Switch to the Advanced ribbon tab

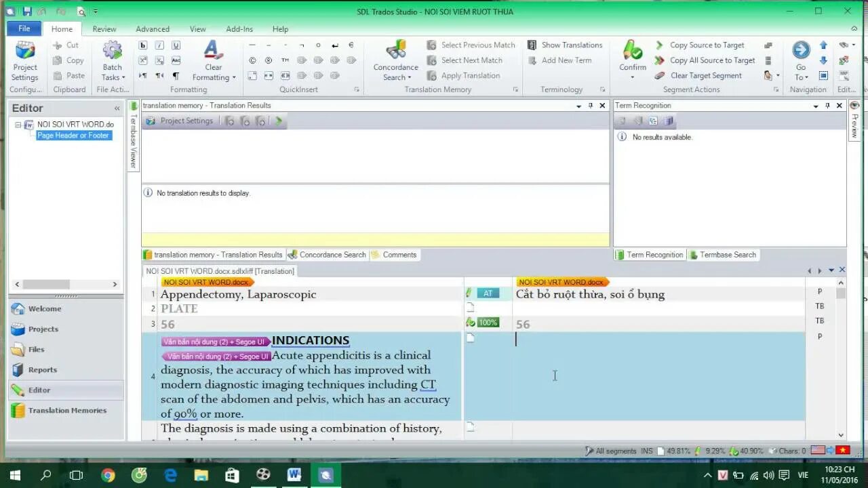pyautogui.click(x=153, y=29)
